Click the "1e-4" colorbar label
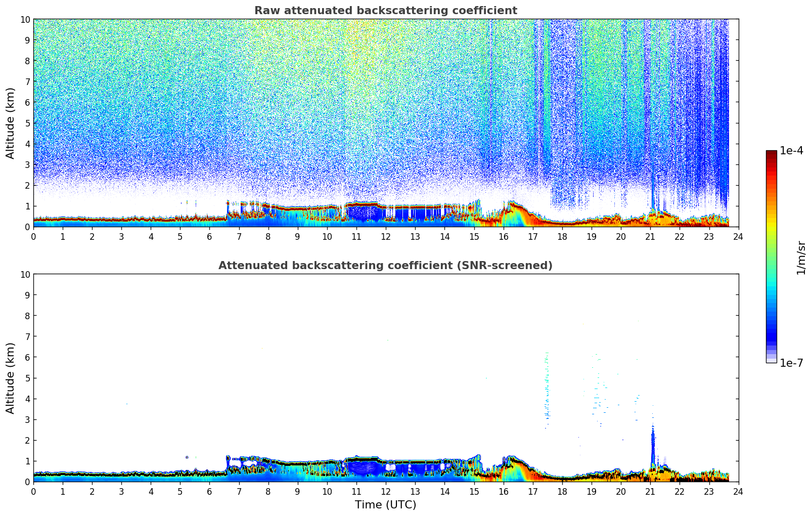The width and height of the screenshot is (812, 516). pyautogui.click(x=791, y=151)
